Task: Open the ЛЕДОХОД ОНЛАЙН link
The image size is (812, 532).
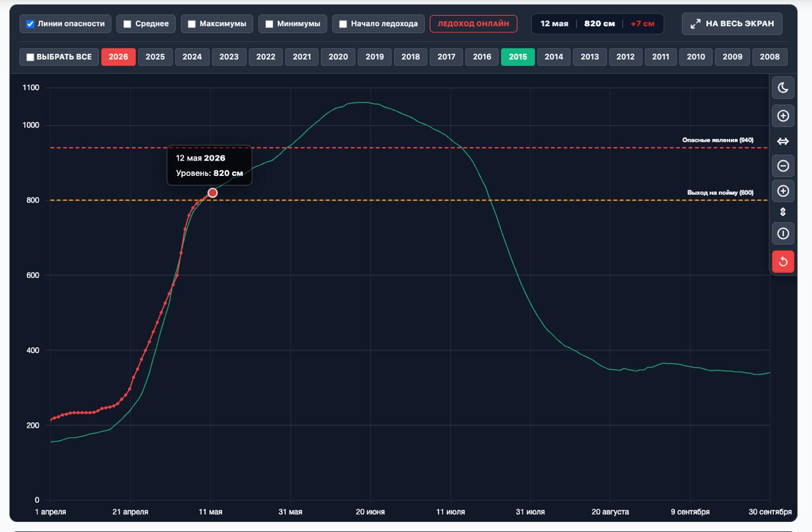Action: 473,23
